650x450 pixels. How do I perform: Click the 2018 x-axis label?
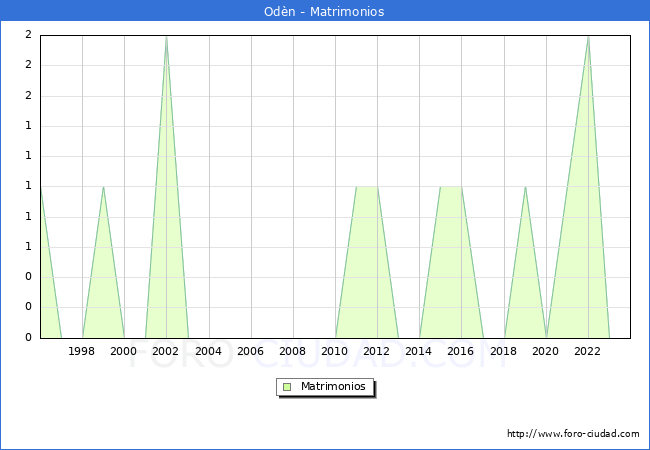[503, 351]
